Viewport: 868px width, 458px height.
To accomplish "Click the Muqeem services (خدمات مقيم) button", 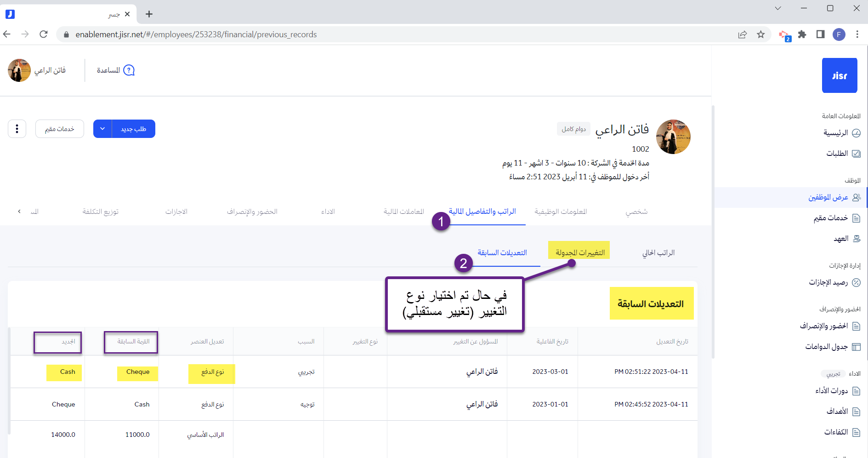I will 60,129.
